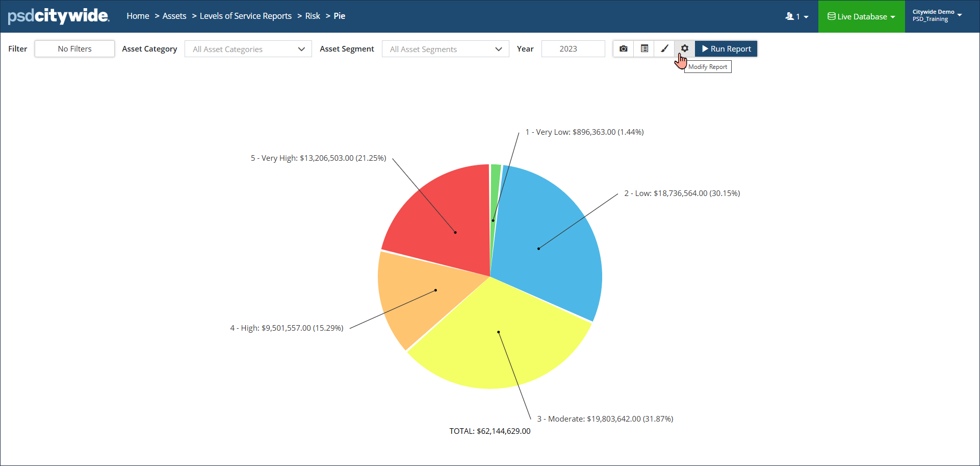Screen dimensions: 980x466
Task: Click the '1 - Very Low: $896,363.00' label
Action: [x=584, y=132]
